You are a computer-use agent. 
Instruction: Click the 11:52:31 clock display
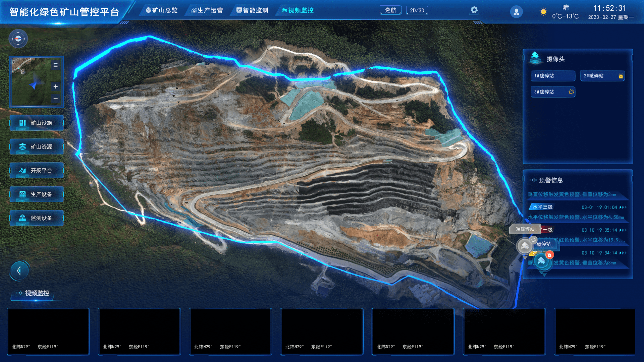609,8
